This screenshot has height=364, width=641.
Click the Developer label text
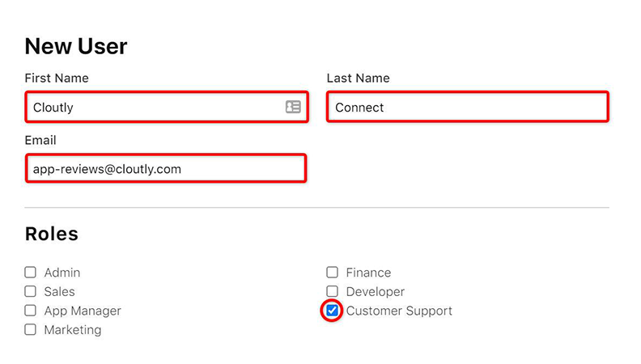click(x=375, y=291)
